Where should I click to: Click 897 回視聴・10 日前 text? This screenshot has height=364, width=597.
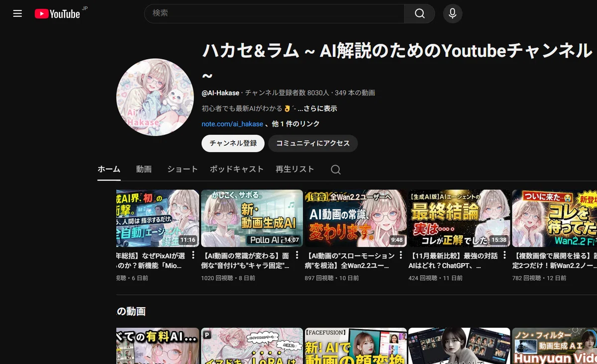[x=332, y=278]
